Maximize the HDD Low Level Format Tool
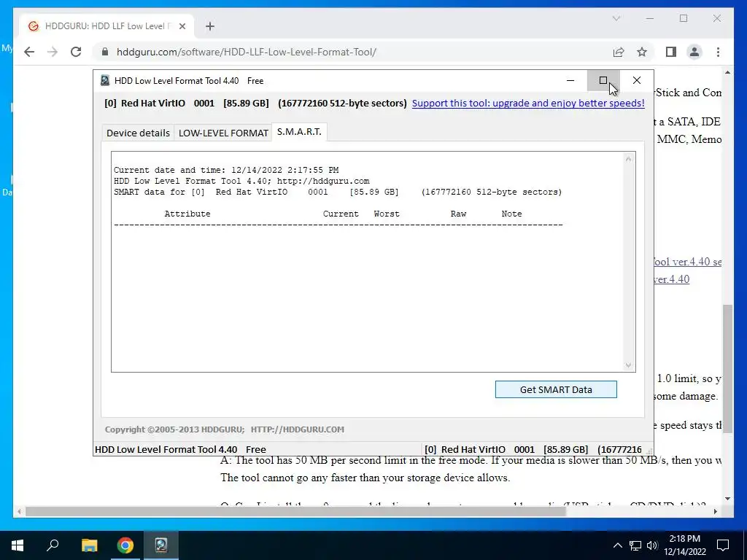This screenshot has height=560, width=747. [x=603, y=80]
